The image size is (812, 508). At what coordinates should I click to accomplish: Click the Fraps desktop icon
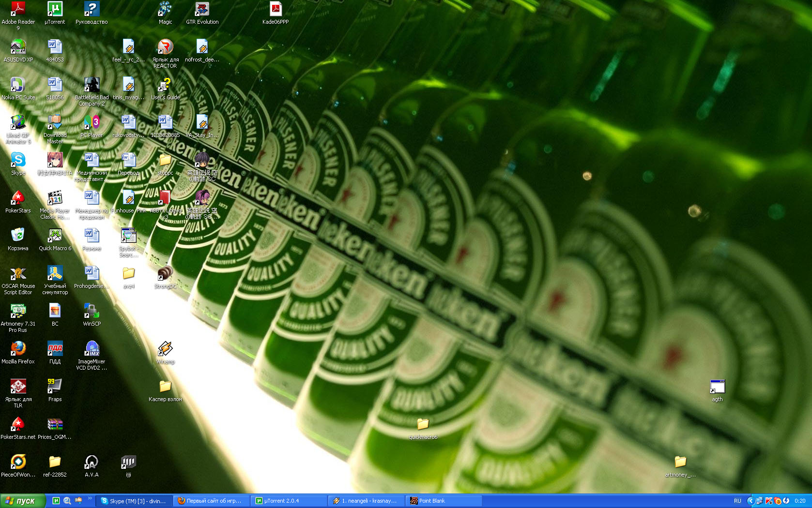coord(55,387)
